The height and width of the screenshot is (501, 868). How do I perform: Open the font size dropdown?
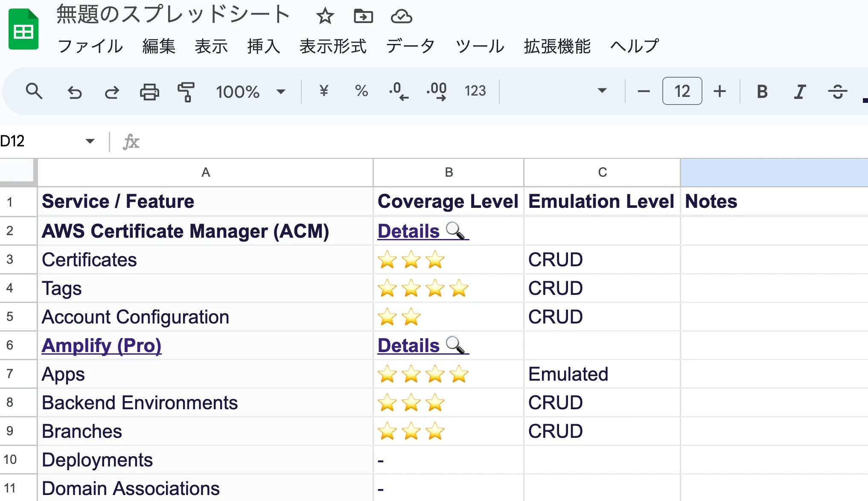click(x=682, y=91)
